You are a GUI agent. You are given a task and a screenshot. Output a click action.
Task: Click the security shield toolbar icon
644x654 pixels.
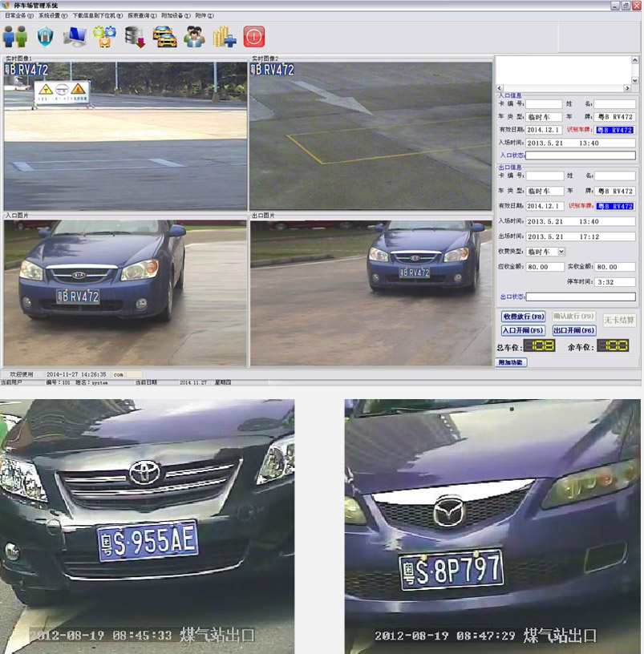47,36
